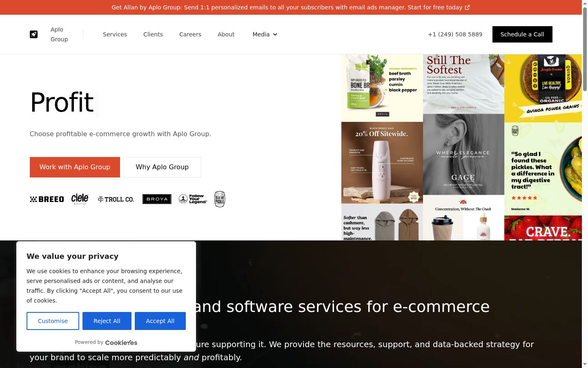588x368 pixels.
Task: Click the scrollbar up arrow
Action: (x=585, y=3)
